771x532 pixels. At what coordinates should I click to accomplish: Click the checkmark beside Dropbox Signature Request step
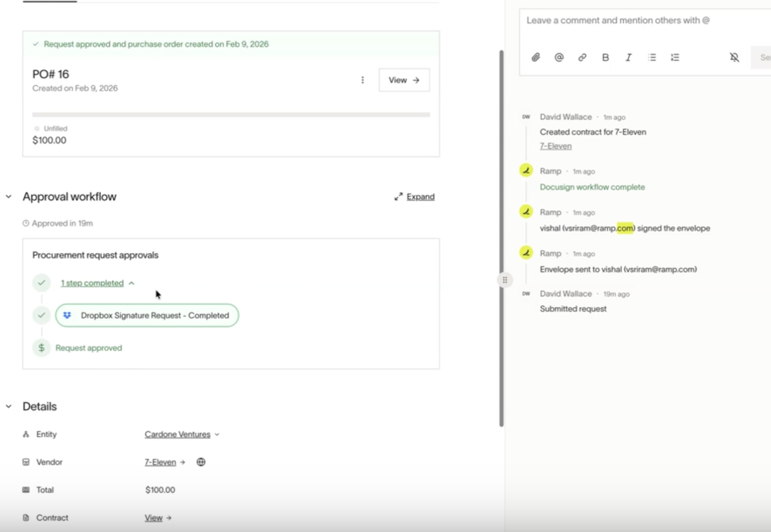[x=41, y=315]
